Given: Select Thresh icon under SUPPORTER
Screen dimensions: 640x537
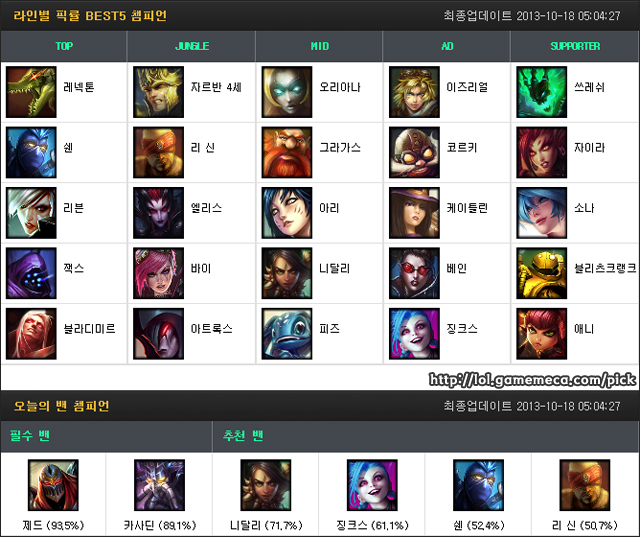Looking at the screenshot, I should tap(542, 92).
